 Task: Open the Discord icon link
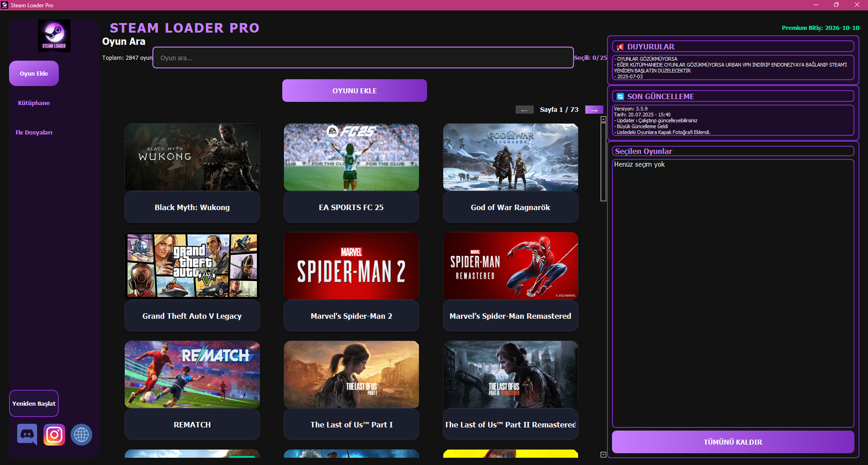27,435
